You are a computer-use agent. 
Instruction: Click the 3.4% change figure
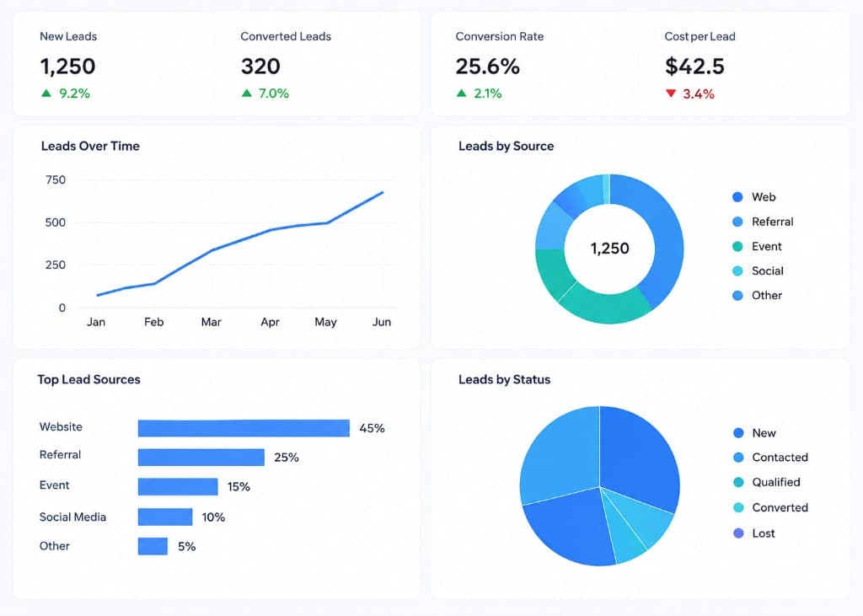(x=699, y=94)
